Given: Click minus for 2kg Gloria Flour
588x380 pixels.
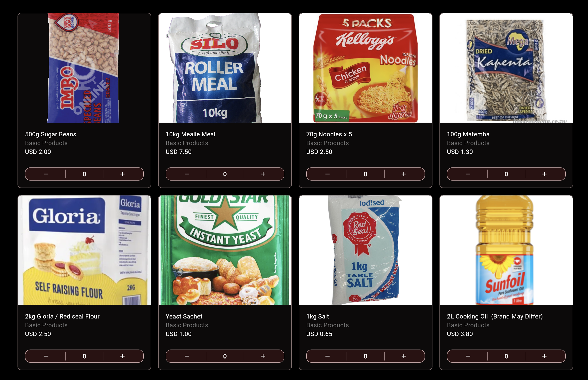Looking at the screenshot, I should click(46, 356).
